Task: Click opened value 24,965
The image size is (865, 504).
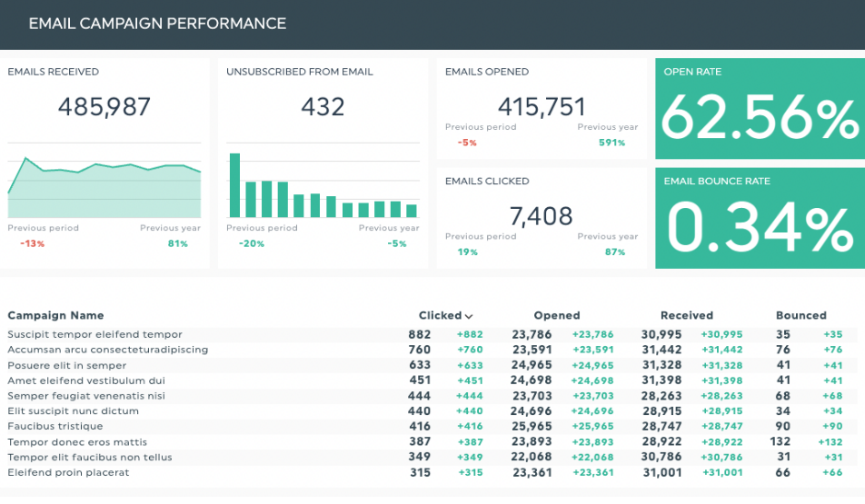Action: pos(532,365)
